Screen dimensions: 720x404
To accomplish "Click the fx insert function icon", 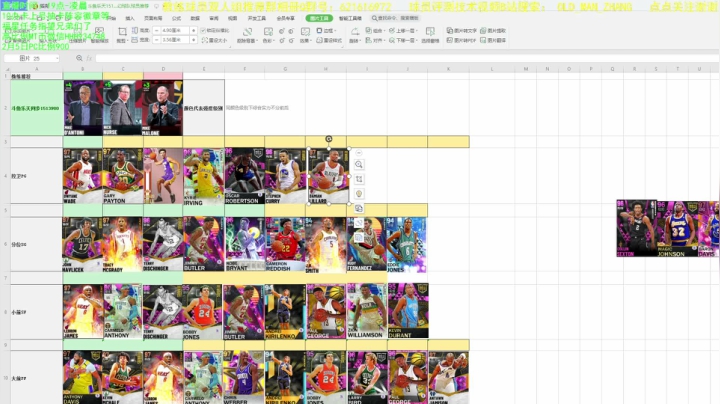I will click(x=89, y=58).
